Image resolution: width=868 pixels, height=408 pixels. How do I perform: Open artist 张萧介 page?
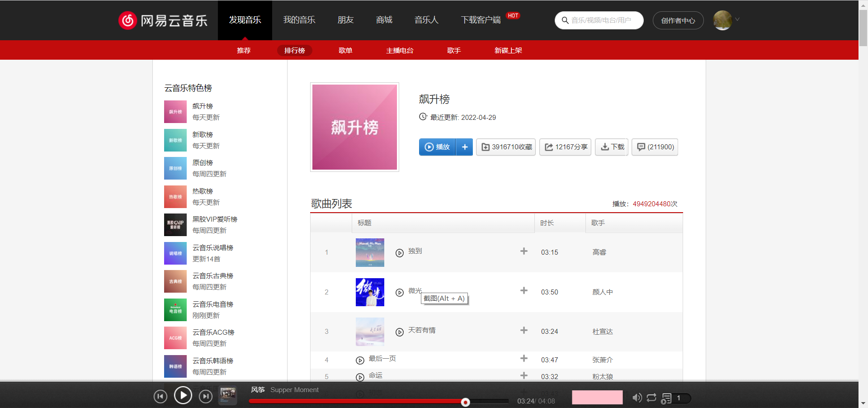point(603,360)
